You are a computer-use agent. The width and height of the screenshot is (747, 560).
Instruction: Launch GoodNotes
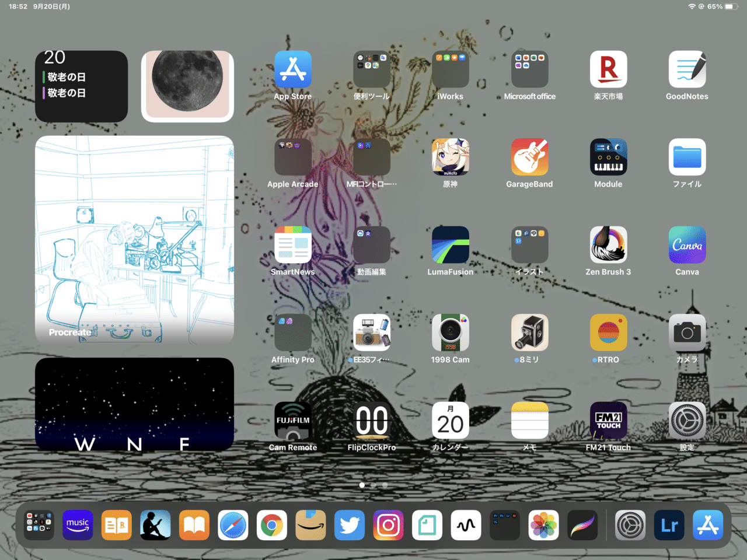click(x=687, y=69)
